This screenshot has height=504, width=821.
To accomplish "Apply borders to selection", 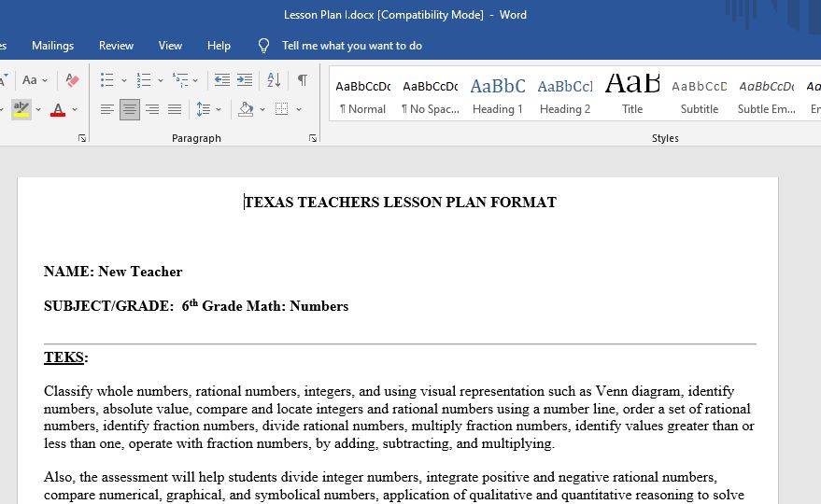I will coord(282,109).
